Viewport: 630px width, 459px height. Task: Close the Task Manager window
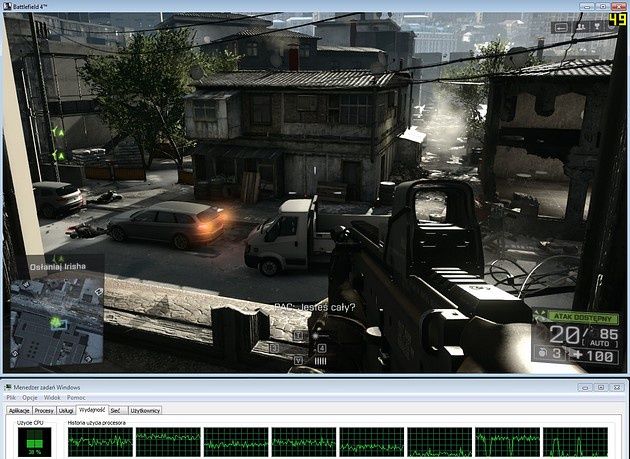616,387
